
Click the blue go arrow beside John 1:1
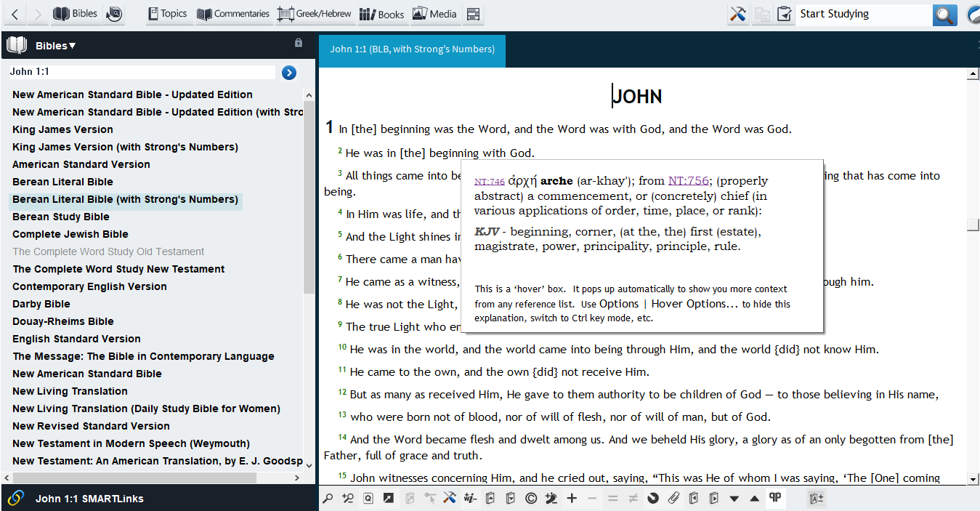(x=289, y=72)
